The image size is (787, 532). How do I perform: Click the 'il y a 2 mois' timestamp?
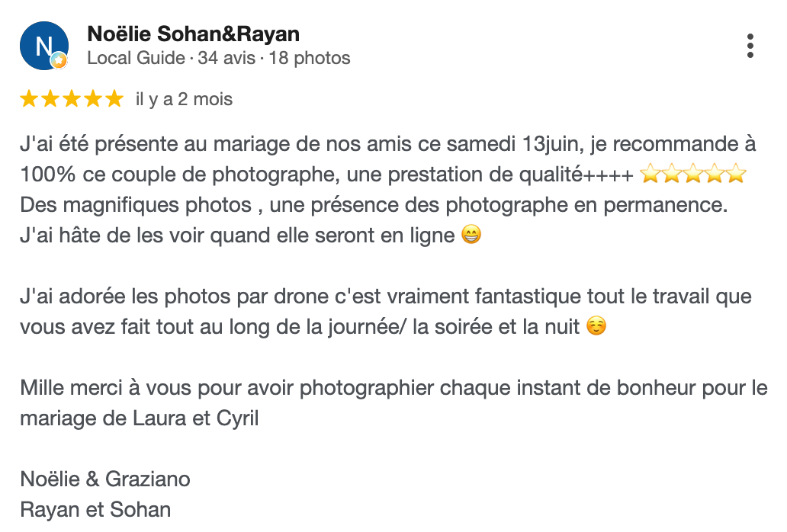point(184,99)
